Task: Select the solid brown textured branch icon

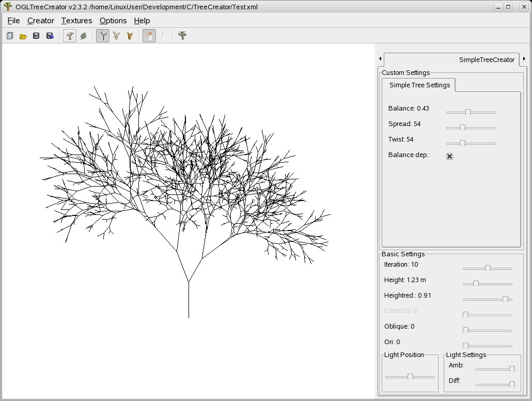Action: pyautogui.click(x=130, y=36)
